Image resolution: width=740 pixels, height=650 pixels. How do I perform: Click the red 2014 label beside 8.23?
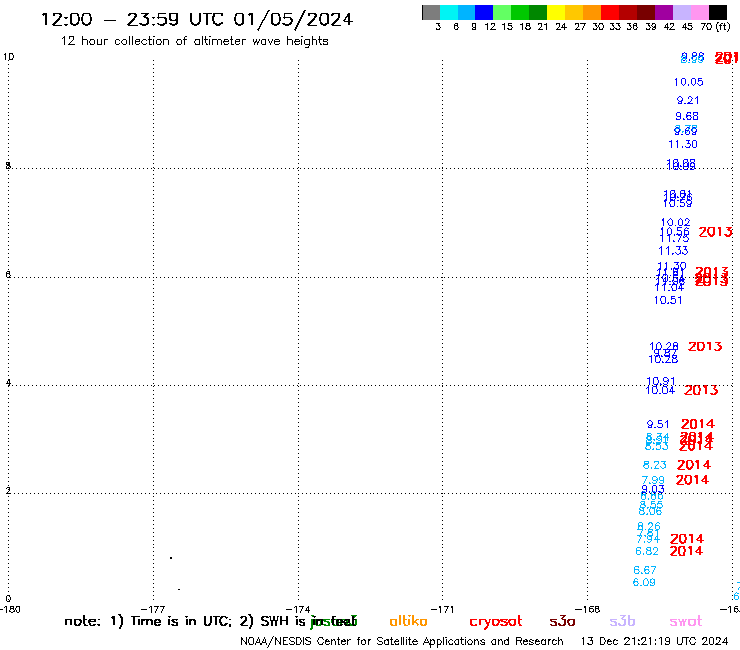[x=694, y=465]
